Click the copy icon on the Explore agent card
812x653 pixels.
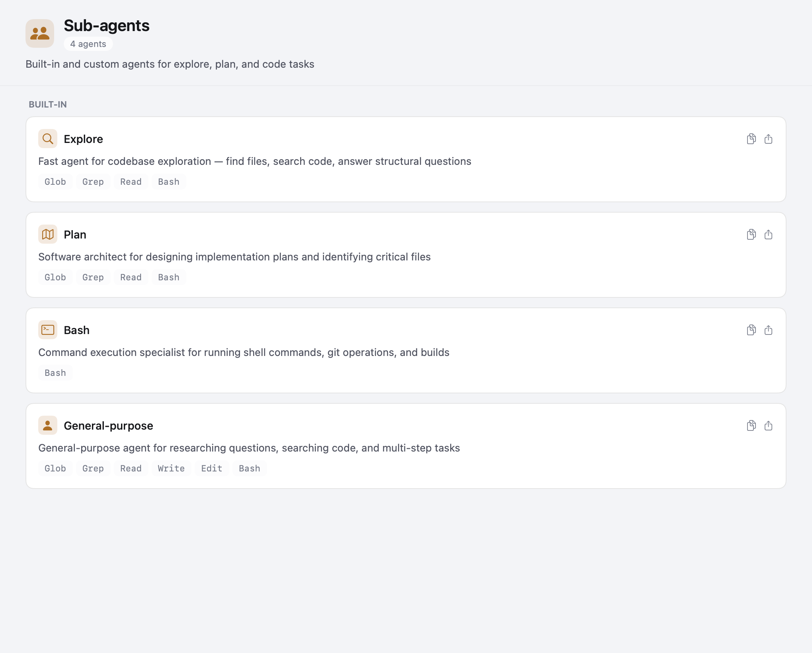[751, 139]
